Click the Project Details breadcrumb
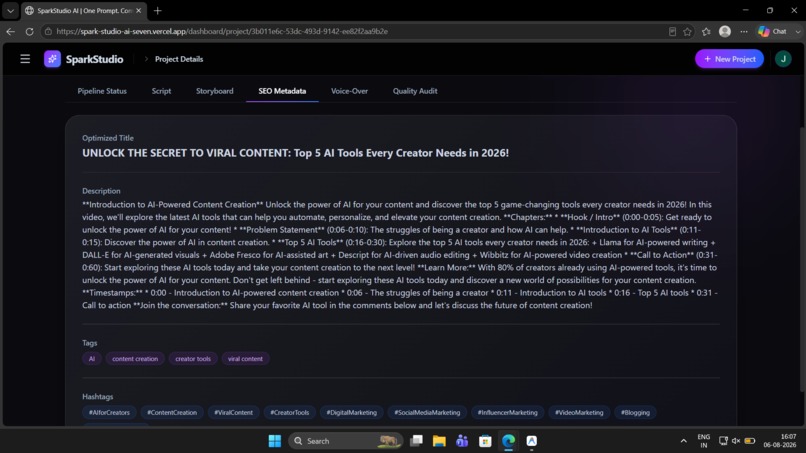806x453 pixels. (179, 59)
